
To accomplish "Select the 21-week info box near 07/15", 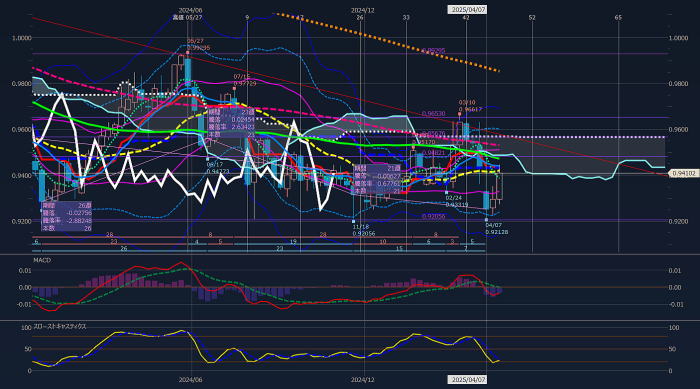I will (231, 123).
